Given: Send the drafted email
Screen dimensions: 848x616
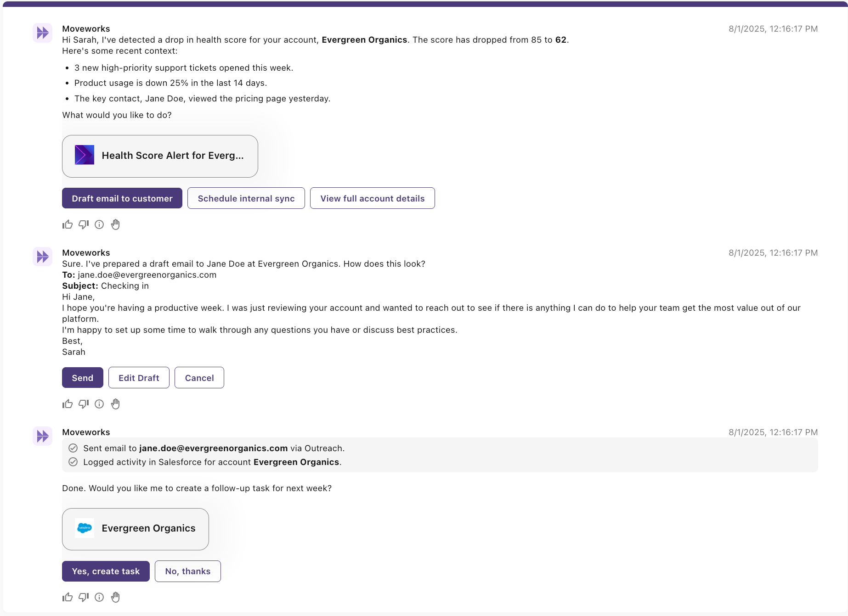Looking at the screenshot, I should coord(83,378).
